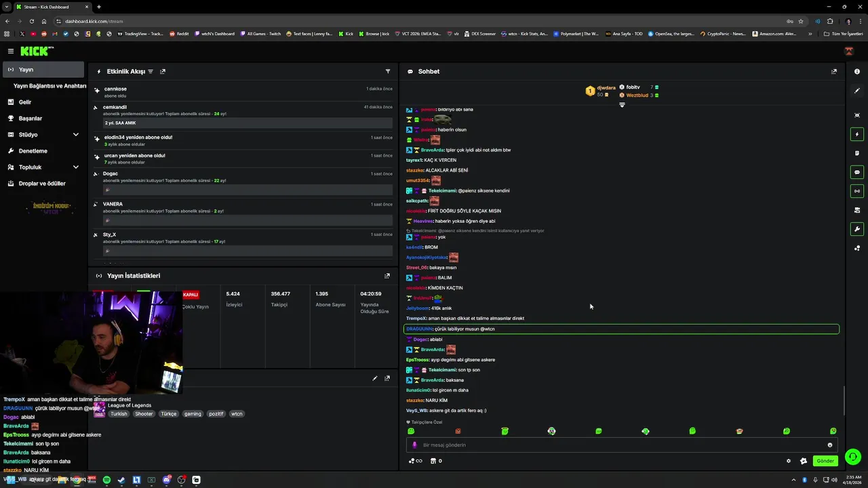Screen dimensions: 868x488
Task: Edit stream info with pencil icon
Action: tap(375, 378)
